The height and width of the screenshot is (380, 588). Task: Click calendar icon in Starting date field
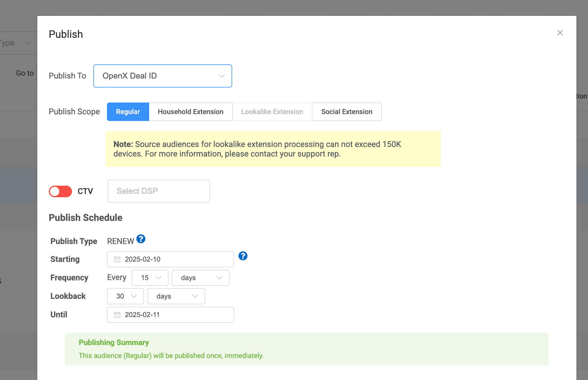coord(117,259)
